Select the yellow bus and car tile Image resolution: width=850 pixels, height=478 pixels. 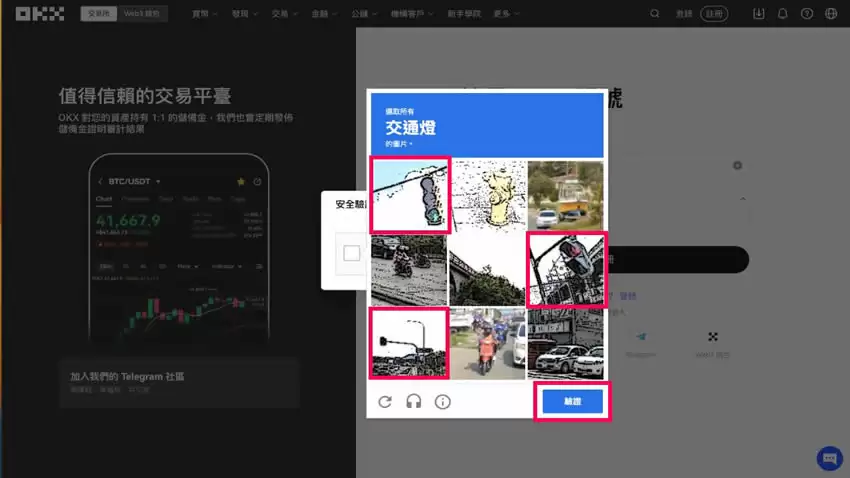[x=565, y=195]
